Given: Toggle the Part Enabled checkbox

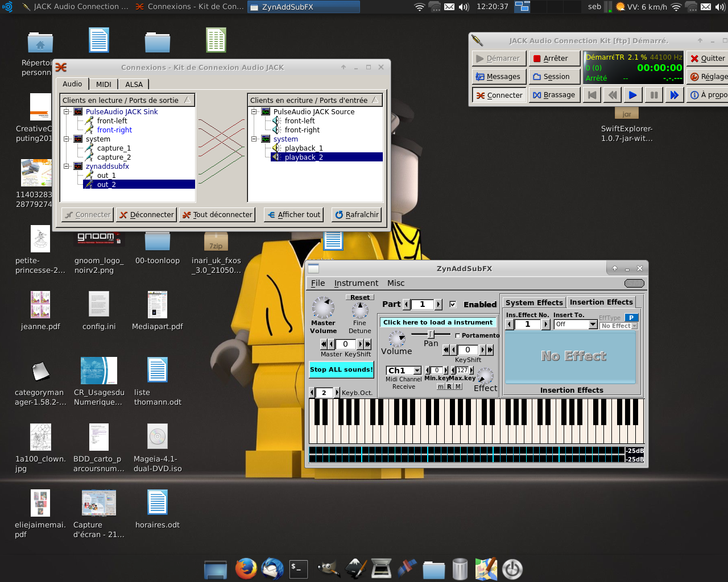Looking at the screenshot, I should point(453,304).
